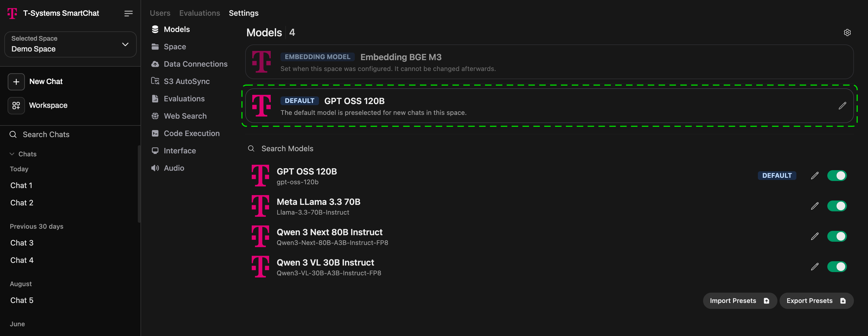Edit the default model pencil icon
Viewport: 868px width, 336px height.
(843, 106)
